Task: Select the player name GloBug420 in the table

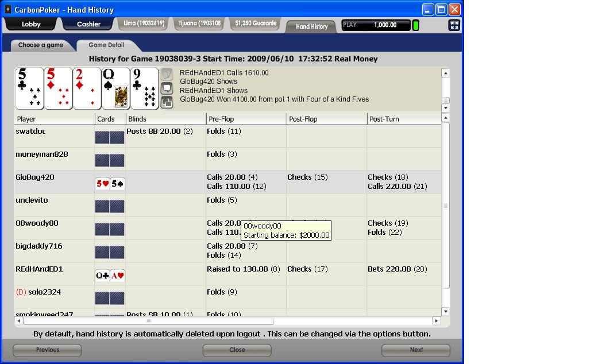Action: (35, 177)
